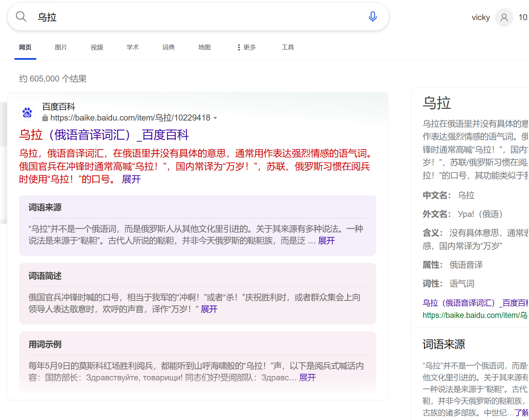The height and width of the screenshot is (420, 529).
Task: Click the padlock icon beside the Baike URL
Action: [45, 118]
